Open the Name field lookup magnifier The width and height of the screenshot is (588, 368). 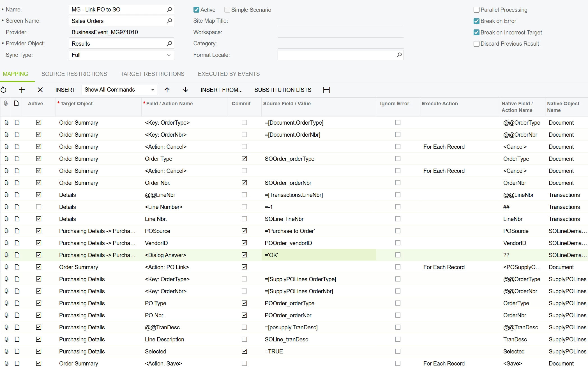tap(169, 10)
